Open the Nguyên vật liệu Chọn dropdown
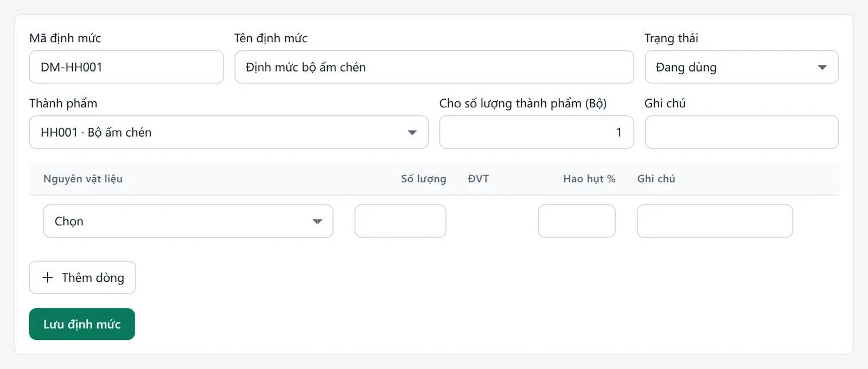The image size is (868, 369). pos(188,221)
